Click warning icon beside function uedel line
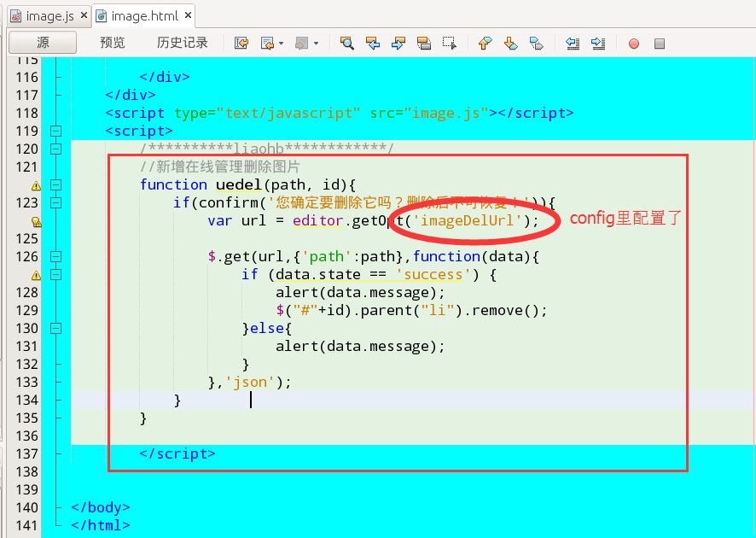This screenshot has height=538, width=756. pyautogui.click(x=36, y=185)
